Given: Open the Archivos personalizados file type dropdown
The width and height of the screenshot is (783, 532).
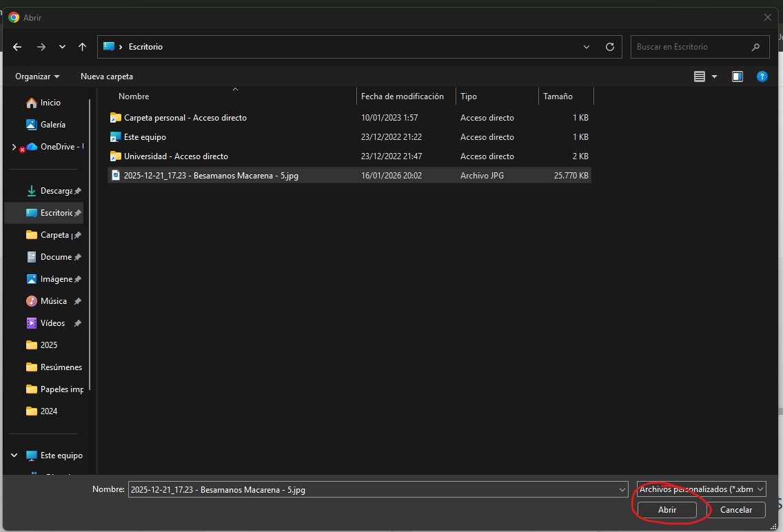Looking at the screenshot, I should click(701, 489).
